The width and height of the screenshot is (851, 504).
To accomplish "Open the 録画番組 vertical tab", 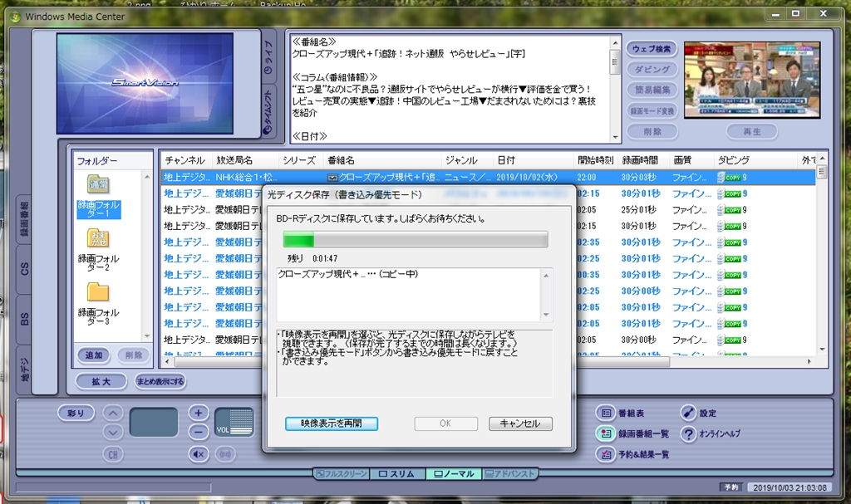I will click(x=24, y=218).
